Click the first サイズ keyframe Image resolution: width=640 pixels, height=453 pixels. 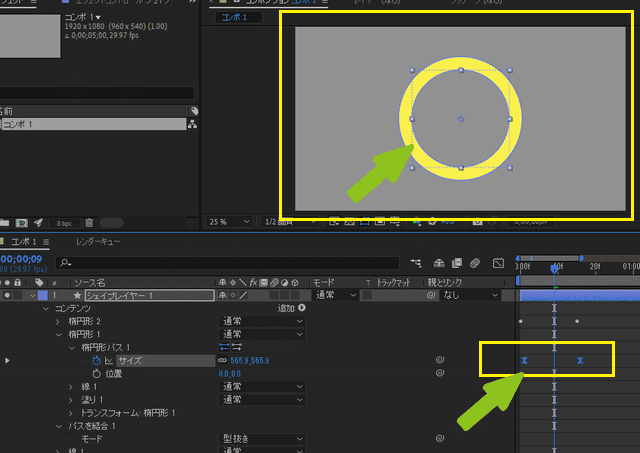pyautogui.click(x=524, y=360)
